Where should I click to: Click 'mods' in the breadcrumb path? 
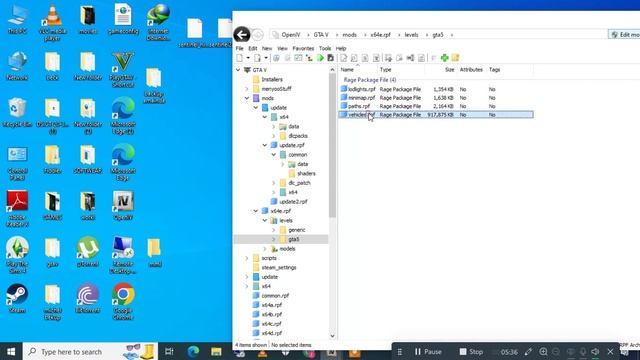pos(349,35)
